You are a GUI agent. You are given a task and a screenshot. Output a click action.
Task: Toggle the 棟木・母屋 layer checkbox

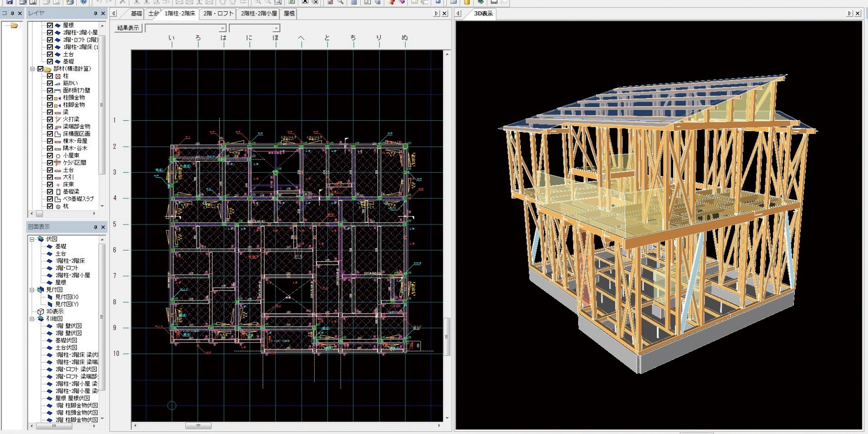pyautogui.click(x=50, y=141)
